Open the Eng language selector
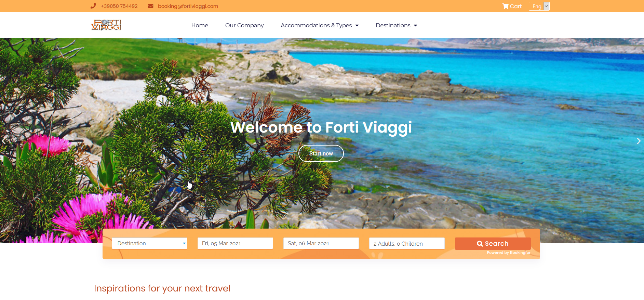The width and height of the screenshot is (644, 300). tap(539, 6)
